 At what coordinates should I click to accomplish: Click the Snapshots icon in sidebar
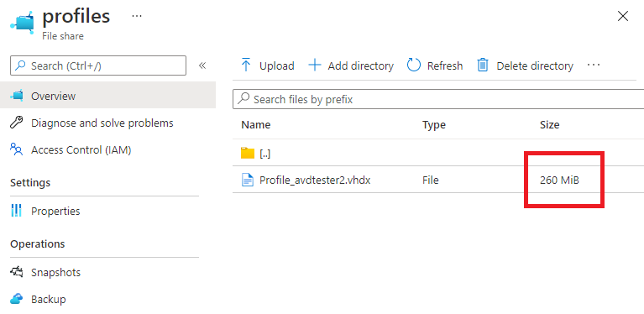click(17, 272)
